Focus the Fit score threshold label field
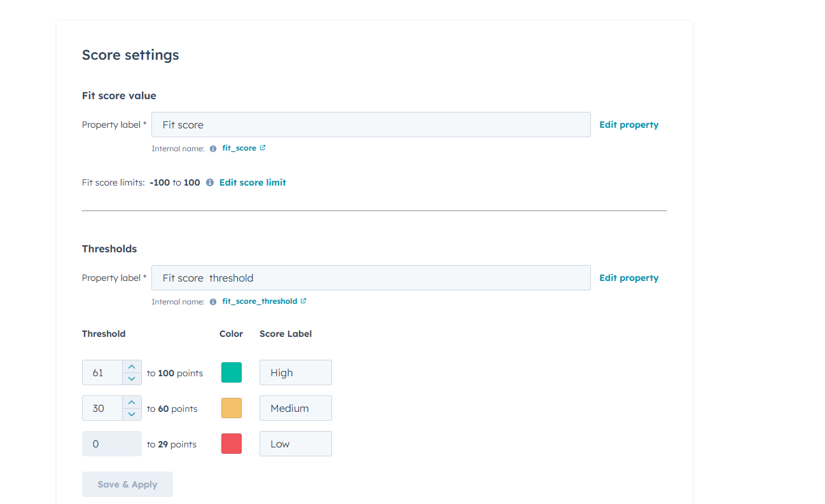This screenshot has width=825, height=504. tap(371, 278)
